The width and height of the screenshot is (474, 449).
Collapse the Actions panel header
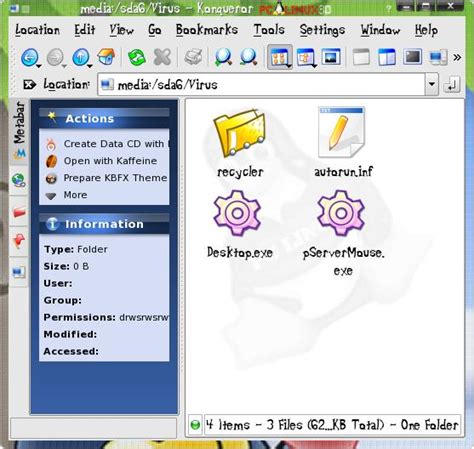104,118
